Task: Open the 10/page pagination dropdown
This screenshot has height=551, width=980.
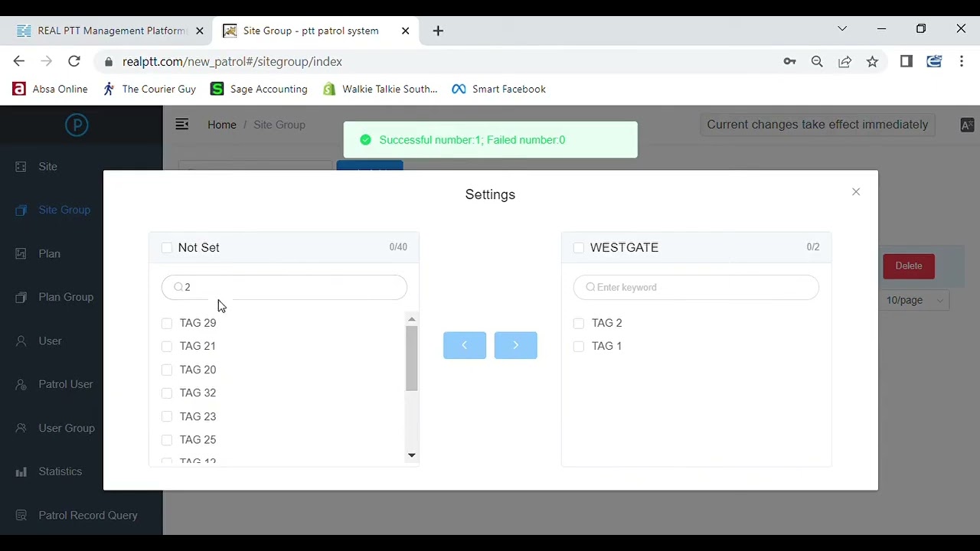Action: (915, 300)
